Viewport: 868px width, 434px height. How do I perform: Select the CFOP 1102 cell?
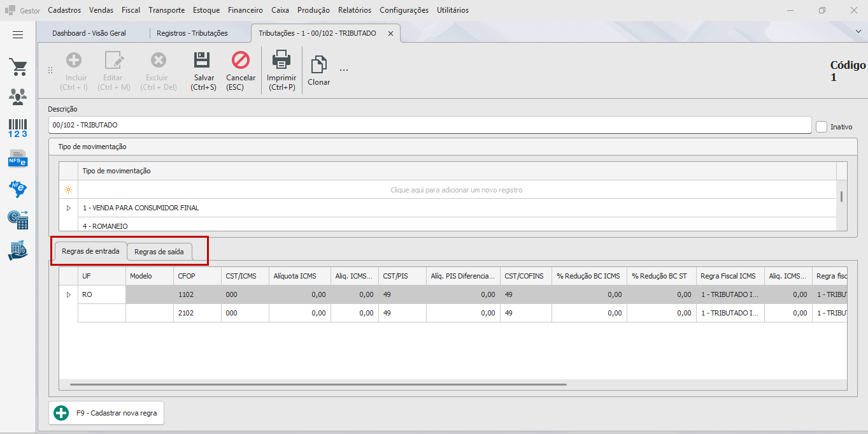coord(197,294)
